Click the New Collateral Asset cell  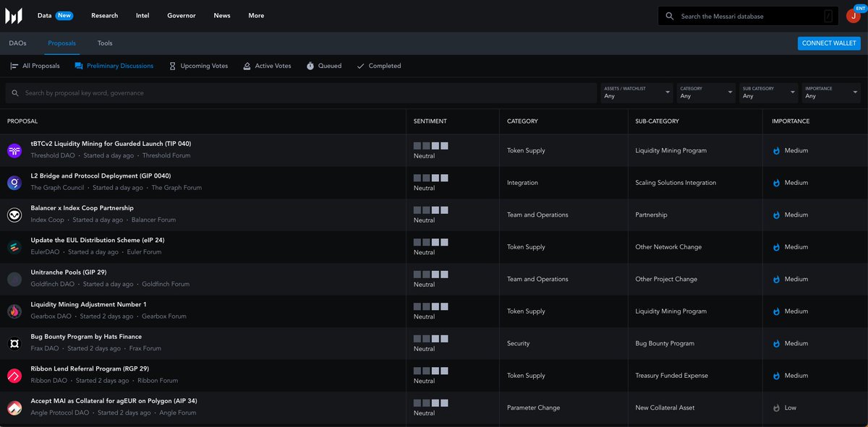(665, 407)
